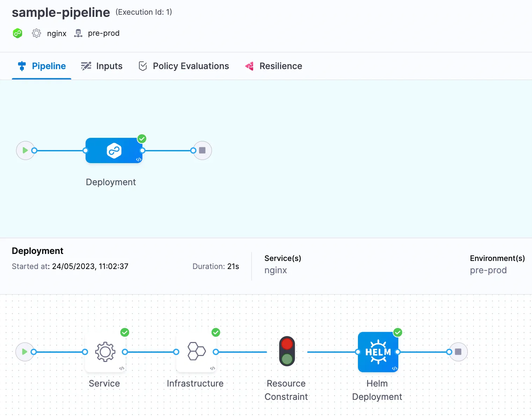Viewport: 532px width, 416px height.
Task: Click the Infrastructure step success checkmark
Action: [x=216, y=332]
